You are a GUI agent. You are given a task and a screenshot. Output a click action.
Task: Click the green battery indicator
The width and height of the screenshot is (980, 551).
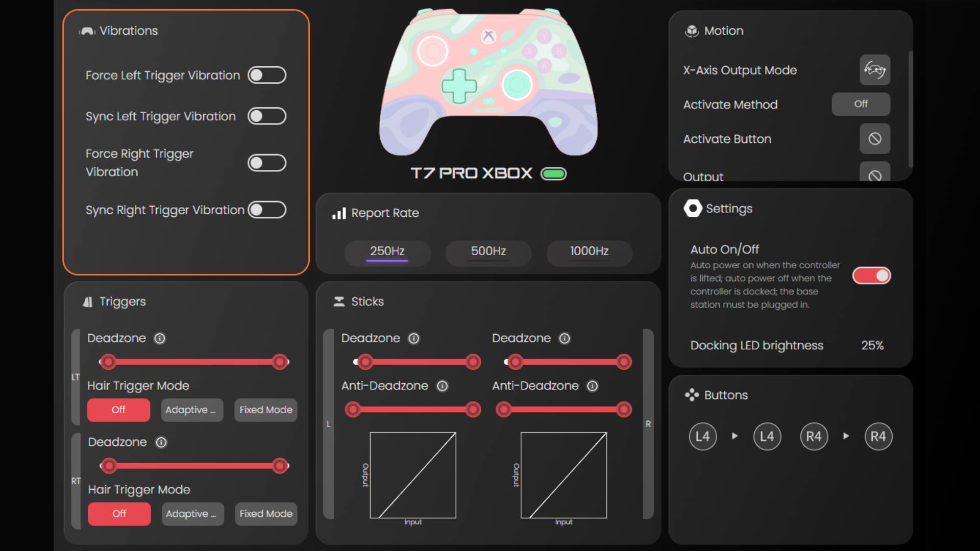click(x=554, y=174)
